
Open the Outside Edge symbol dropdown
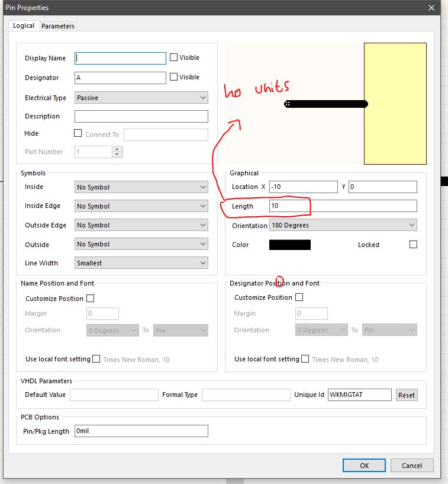click(x=141, y=225)
